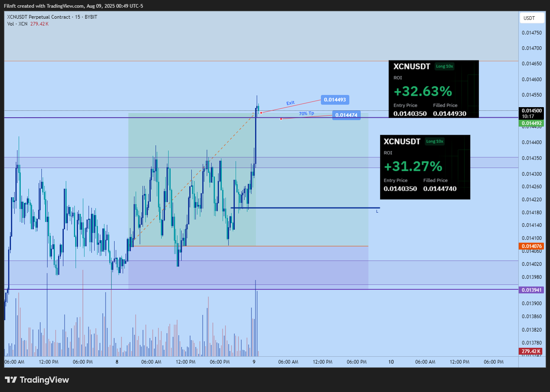Image resolution: width=550 pixels, height=392 pixels.
Task: Click the 0.014300 price axis tick
Action: [x=532, y=174]
